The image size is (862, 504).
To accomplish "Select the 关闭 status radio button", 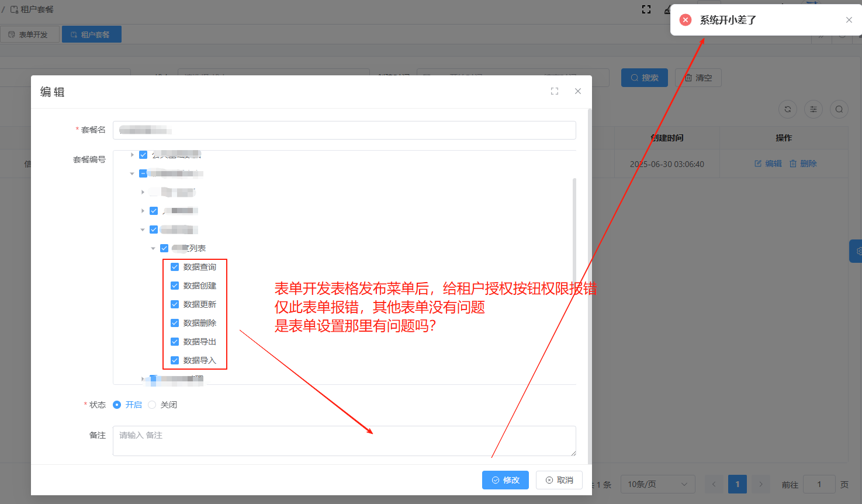I will click(153, 405).
